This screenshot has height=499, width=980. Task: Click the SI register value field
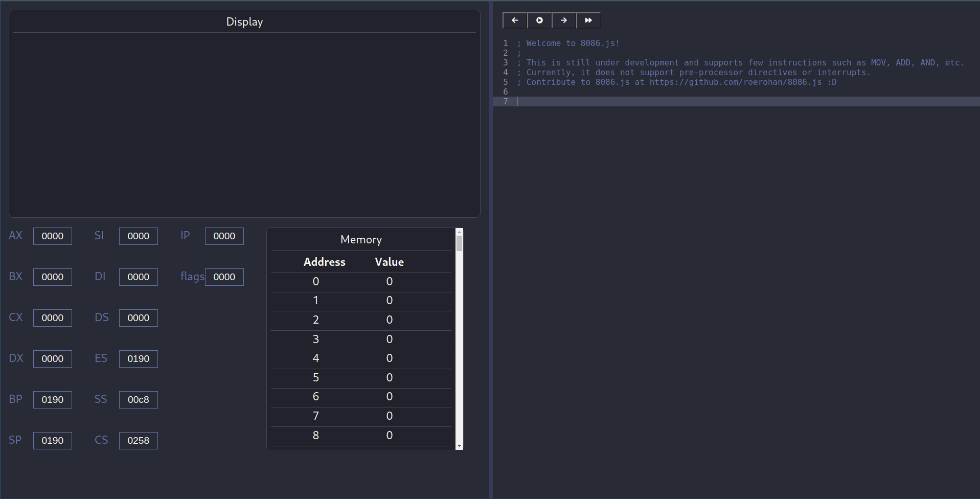(139, 236)
